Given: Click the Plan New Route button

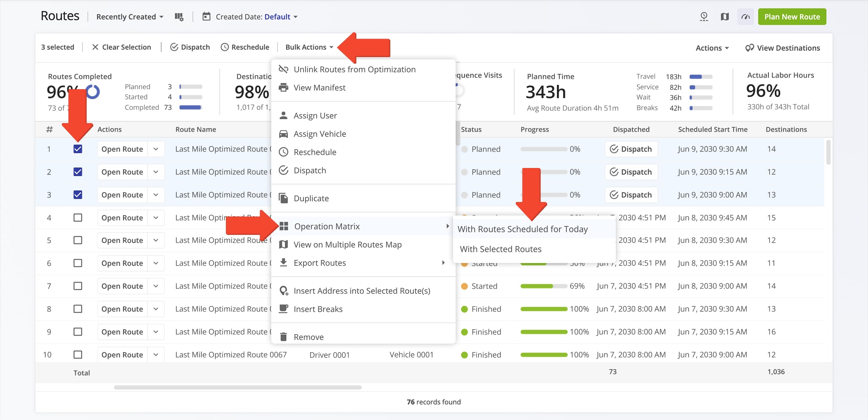Looking at the screenshot, I should [x=792, y=17].
